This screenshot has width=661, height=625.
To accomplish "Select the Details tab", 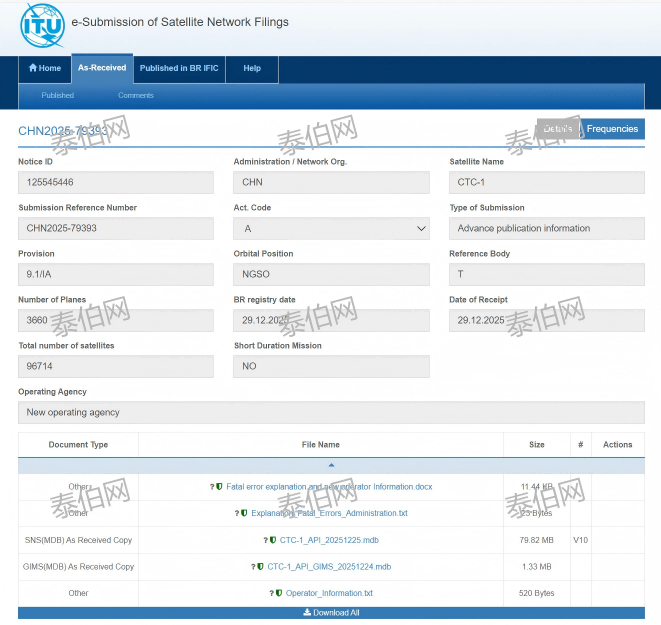I will click(558, 129).
